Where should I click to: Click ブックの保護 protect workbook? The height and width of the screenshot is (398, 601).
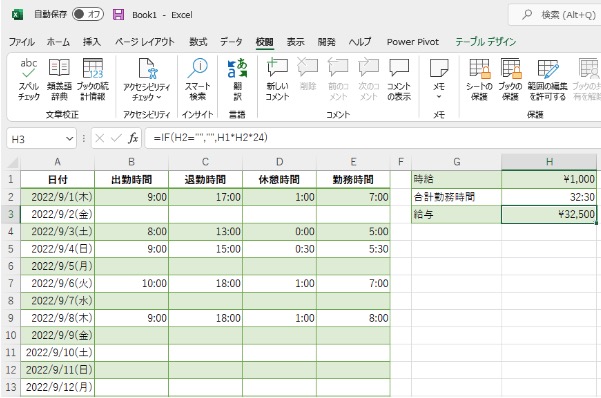click(x=510, y=80)
